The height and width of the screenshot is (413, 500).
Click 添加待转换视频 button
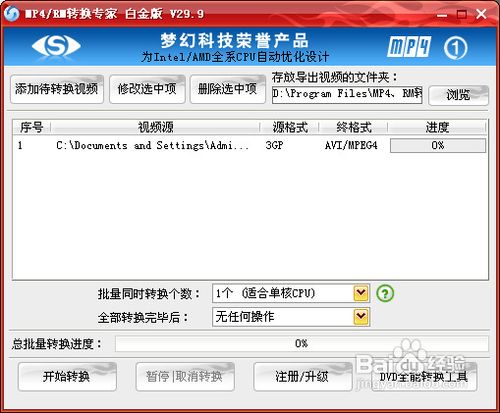(x=57, y=89)
